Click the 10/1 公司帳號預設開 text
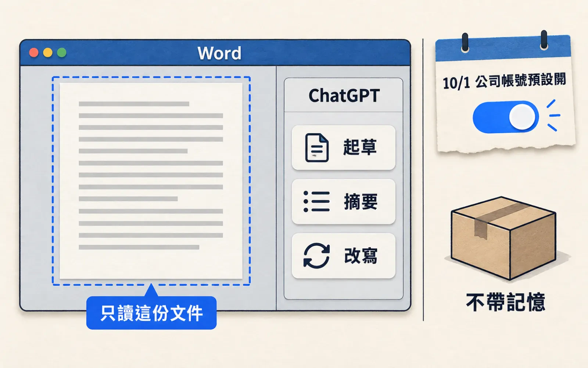This screenshot has height=368, width=588. pos(504,81)
